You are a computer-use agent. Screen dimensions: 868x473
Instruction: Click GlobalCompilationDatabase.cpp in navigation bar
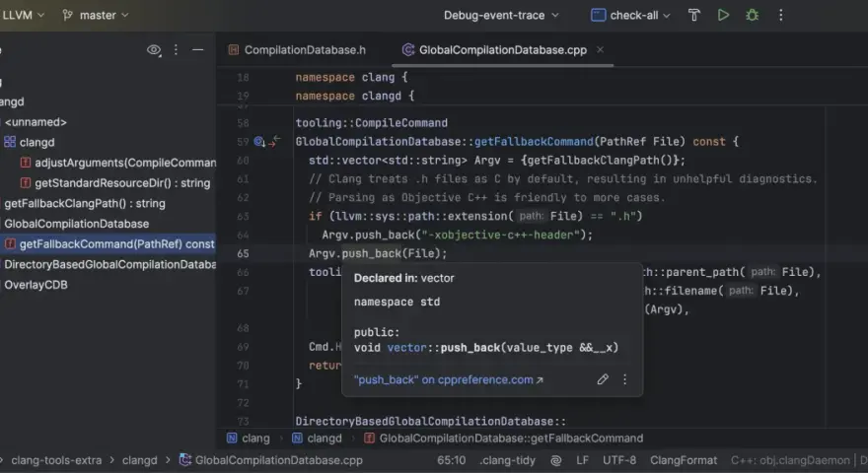click(x=271, y=461)
